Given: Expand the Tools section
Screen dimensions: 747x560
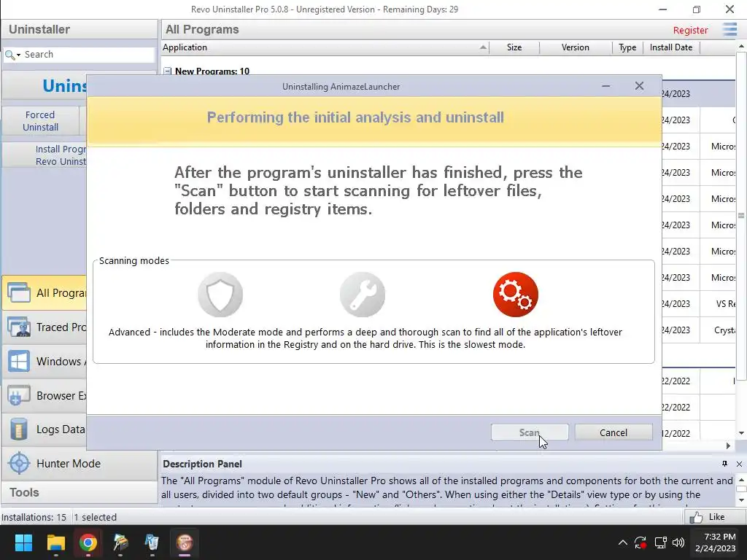Looking at the screenshot, I should [79, 492].
